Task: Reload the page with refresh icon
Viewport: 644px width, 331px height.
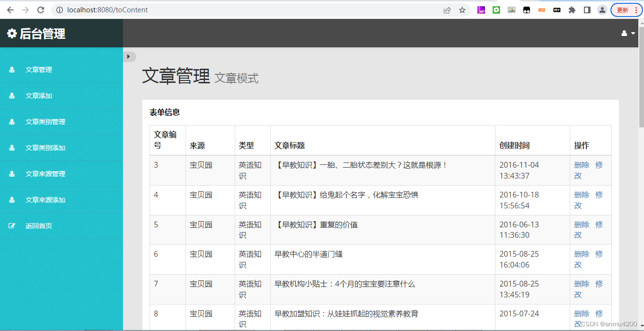Action: [41, 10]
